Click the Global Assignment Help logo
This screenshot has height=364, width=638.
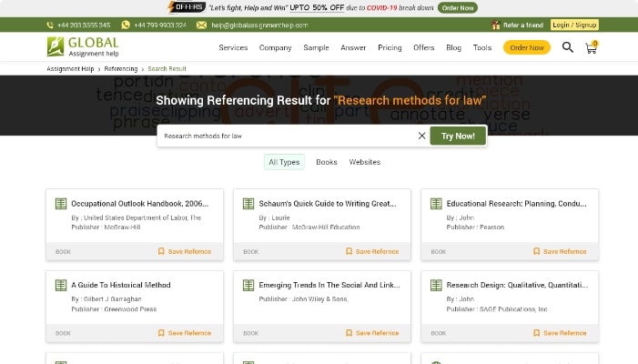(x=83, y=46)
